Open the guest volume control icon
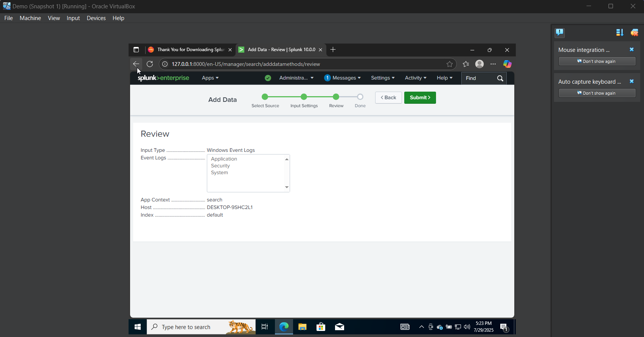Viewport: 644px width, 337px height. 467,327
